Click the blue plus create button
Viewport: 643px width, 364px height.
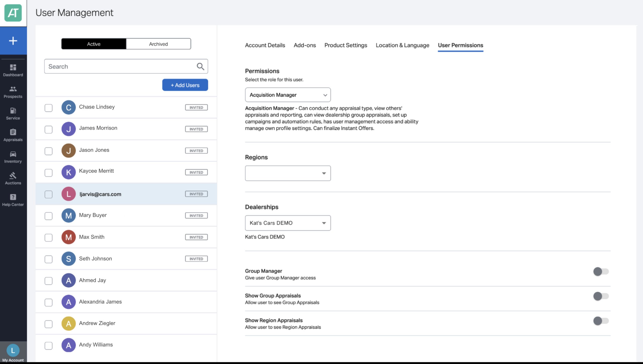13,41
